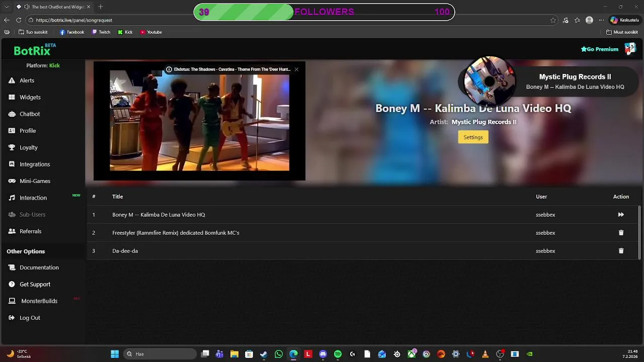Click the Freestyler (Rammfire Remix) row title

[176, 233]
